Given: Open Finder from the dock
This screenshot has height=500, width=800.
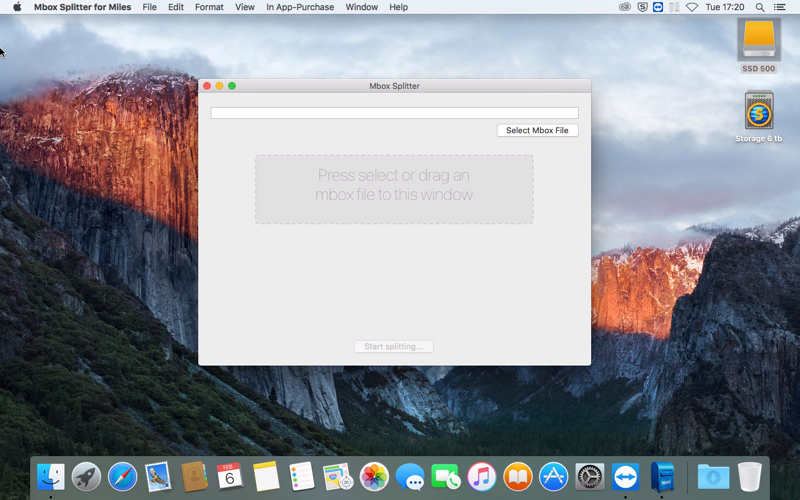Looking at the screenshot, I should [51, 477].
